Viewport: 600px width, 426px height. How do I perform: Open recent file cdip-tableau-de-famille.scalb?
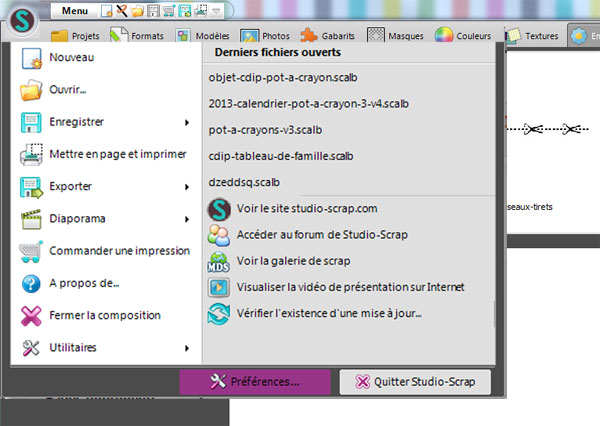click(x=281, y=156)
